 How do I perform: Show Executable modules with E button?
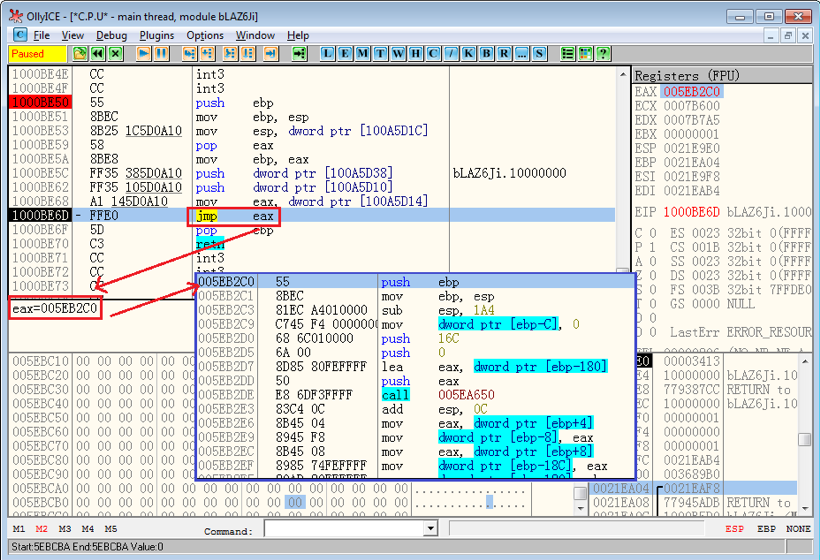pos(345,54)
